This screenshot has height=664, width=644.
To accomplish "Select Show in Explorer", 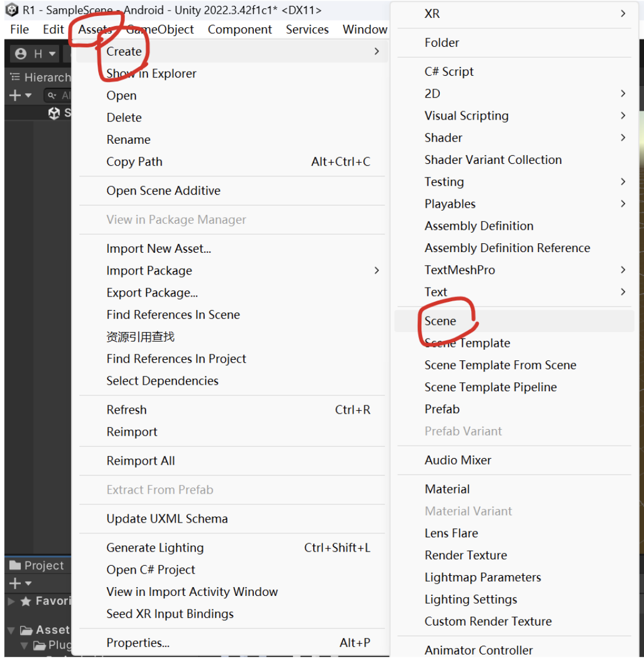I will click(232, 74).
